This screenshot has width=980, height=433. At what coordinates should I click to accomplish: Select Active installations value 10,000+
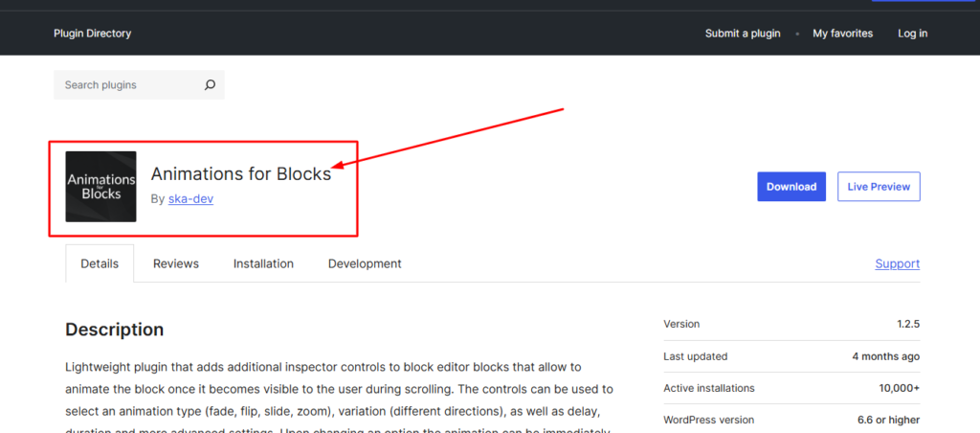899,389
